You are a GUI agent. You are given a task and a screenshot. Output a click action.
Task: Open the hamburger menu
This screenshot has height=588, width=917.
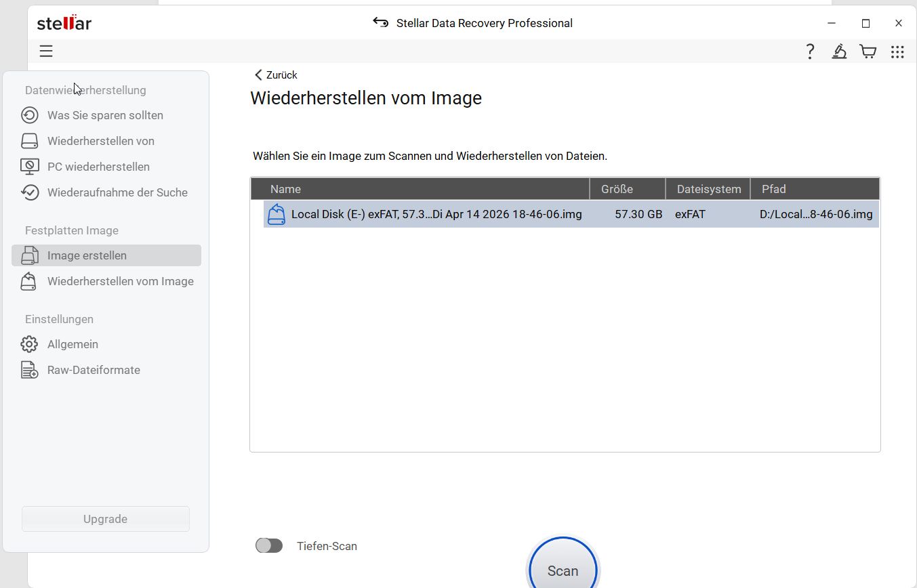46,51
